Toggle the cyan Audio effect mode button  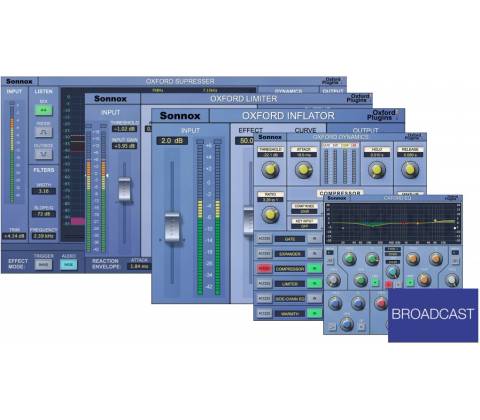tap(69, 265)
